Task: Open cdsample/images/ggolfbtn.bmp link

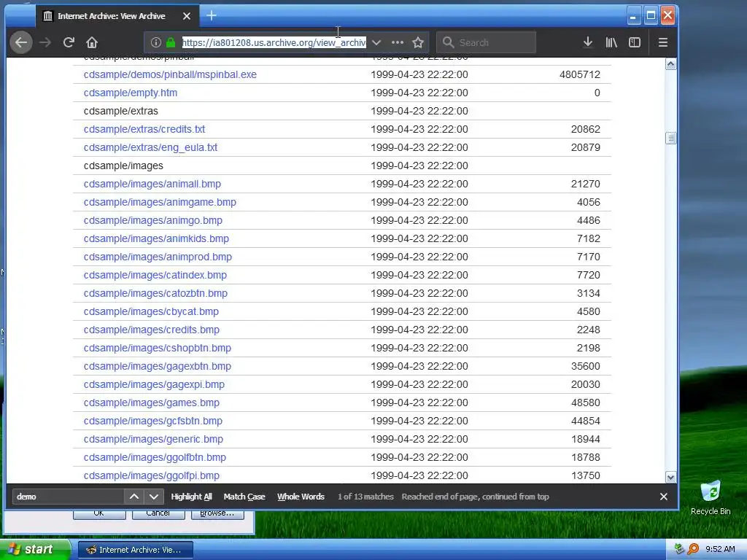Action: (155, 457)
